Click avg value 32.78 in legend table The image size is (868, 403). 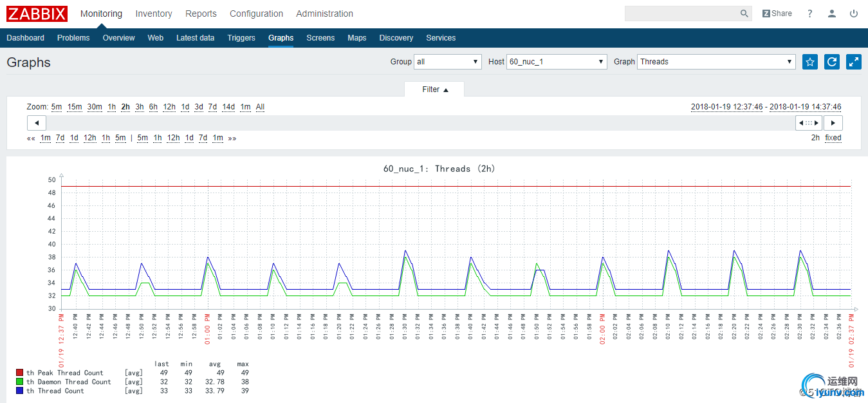tap(214, 382)
